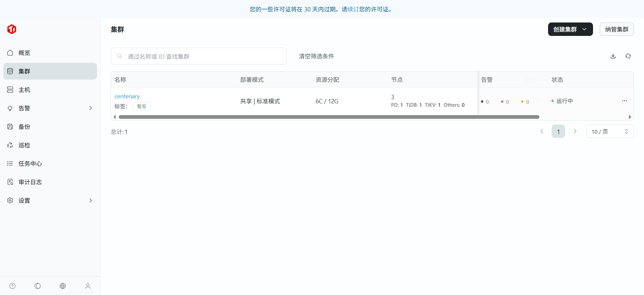The width and height of the screenshot is (644, 295).
Task: Toggle dark mode moon icon
Action: 38,286
